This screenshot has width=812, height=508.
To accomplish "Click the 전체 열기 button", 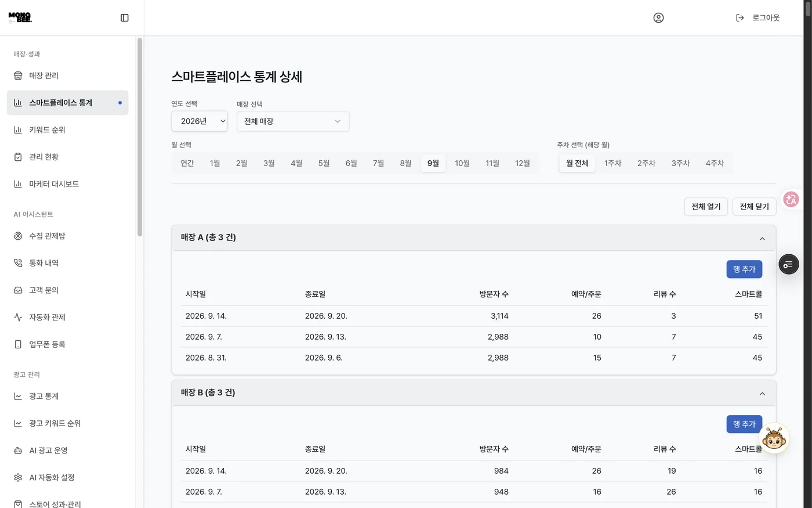I will pos(706,207).
